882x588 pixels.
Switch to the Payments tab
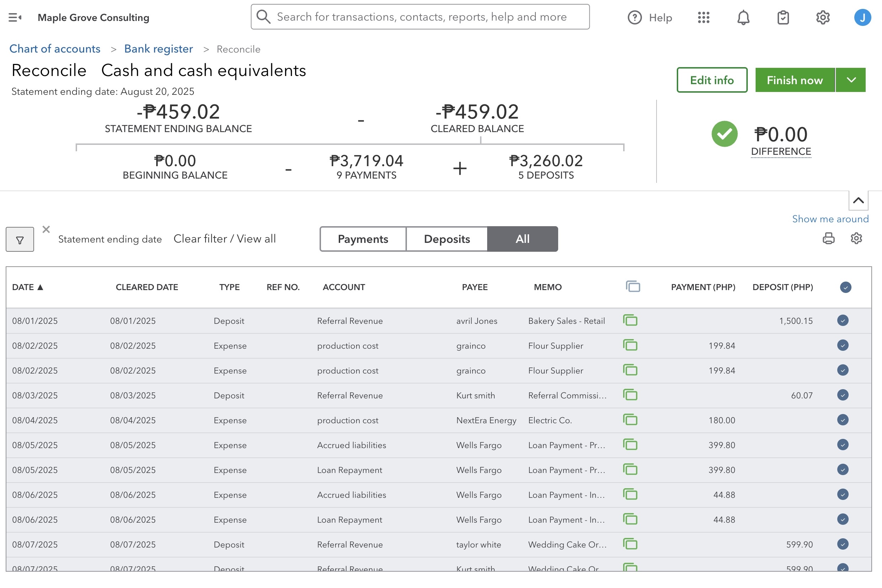[x=363, y=239]
